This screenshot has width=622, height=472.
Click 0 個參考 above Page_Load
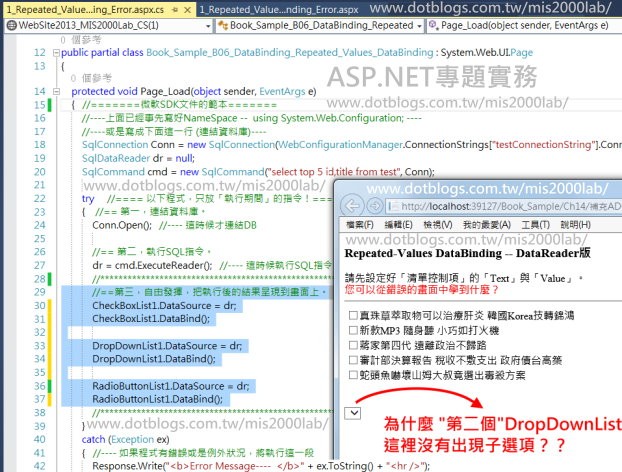point(91,78)
